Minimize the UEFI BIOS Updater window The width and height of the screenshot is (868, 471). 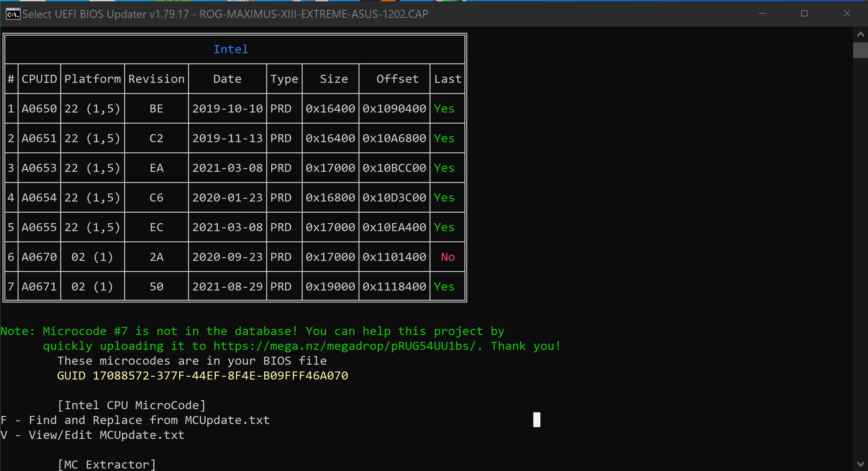coord(762,14)
